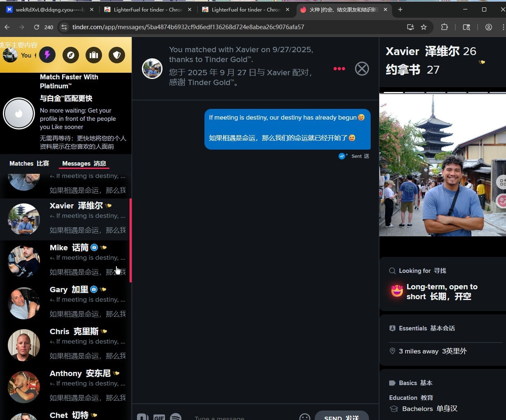Image resolution: width=506 pixels, height=420 pixels.
Task: Open the Safety shield icon
Action: (x=117, y=55)
